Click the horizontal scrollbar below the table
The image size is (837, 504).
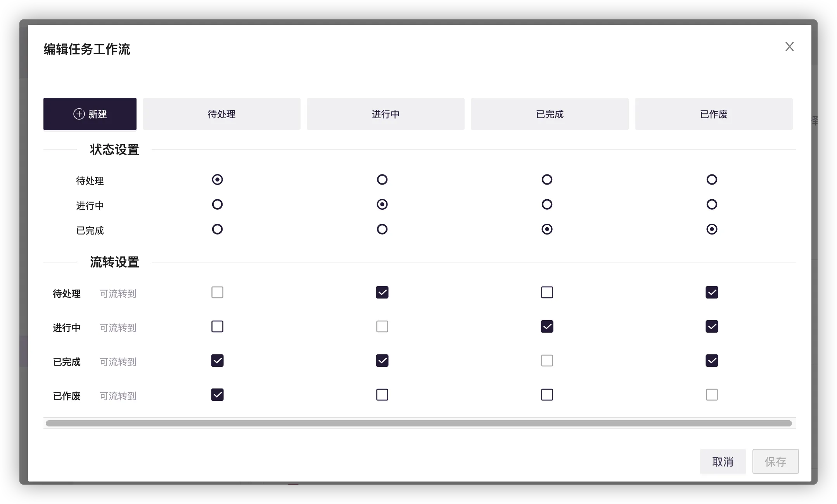pyautogui.click(x=419, y=423)
